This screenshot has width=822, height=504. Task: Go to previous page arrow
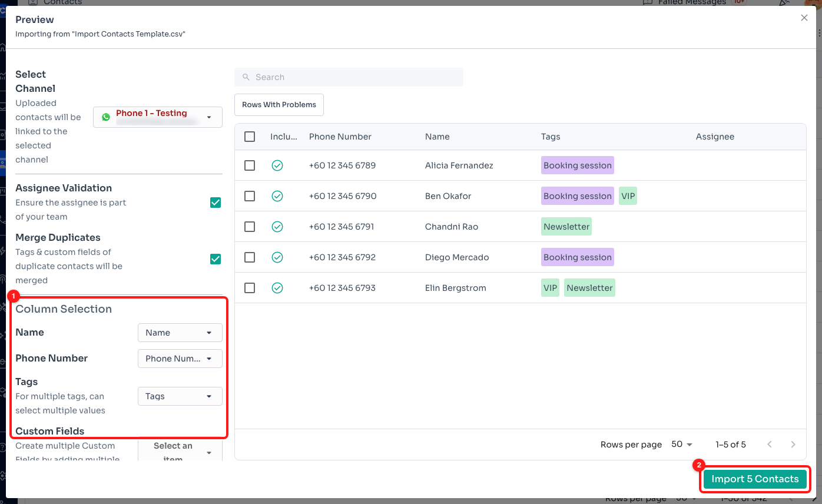click(x=770, y=445)
